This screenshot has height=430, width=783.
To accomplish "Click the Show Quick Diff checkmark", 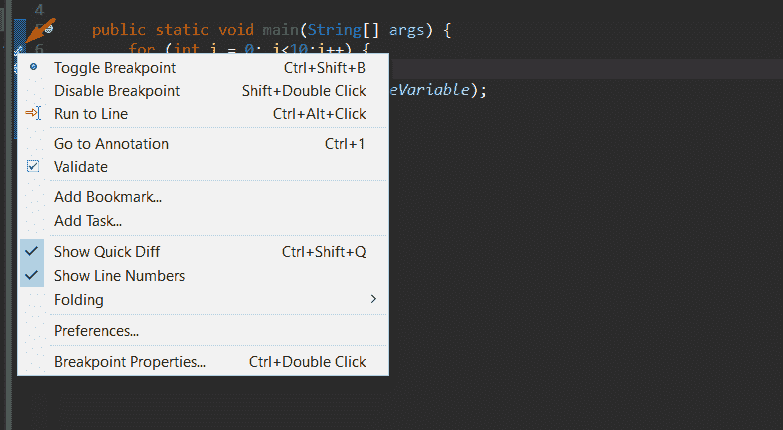I will 31,251.
